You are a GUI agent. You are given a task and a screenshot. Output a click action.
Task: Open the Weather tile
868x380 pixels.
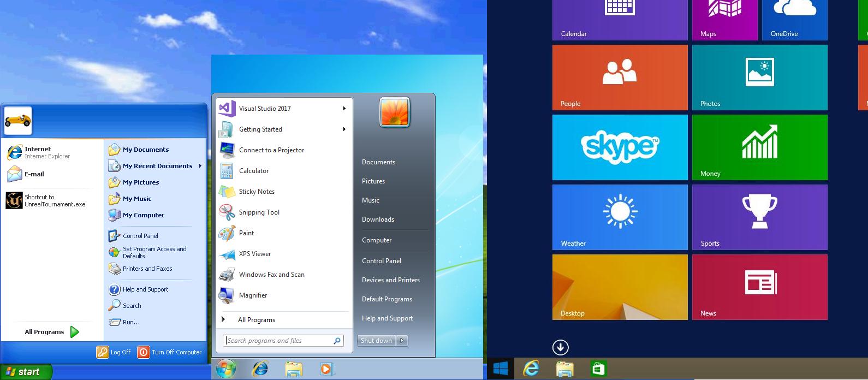pos(620,217)
